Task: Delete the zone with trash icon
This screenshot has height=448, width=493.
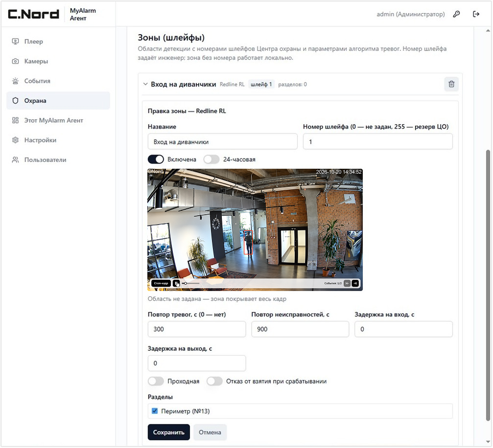Action: tap(451, 84)
